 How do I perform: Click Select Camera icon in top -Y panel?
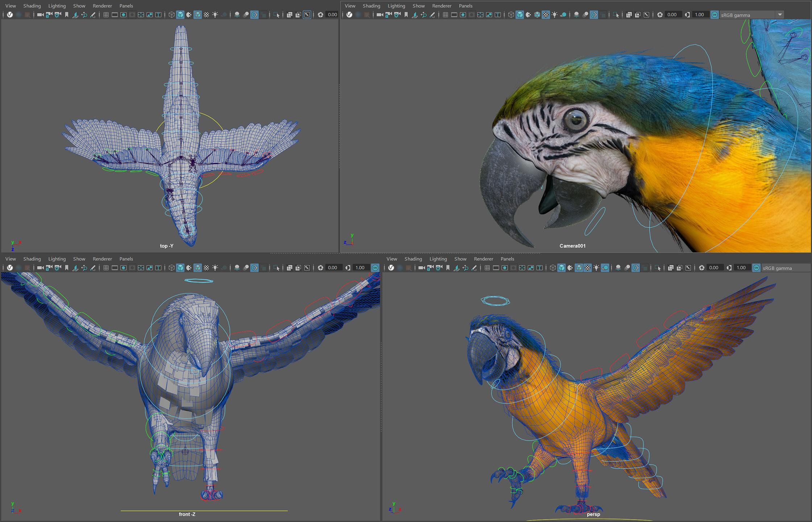[40, 15]
